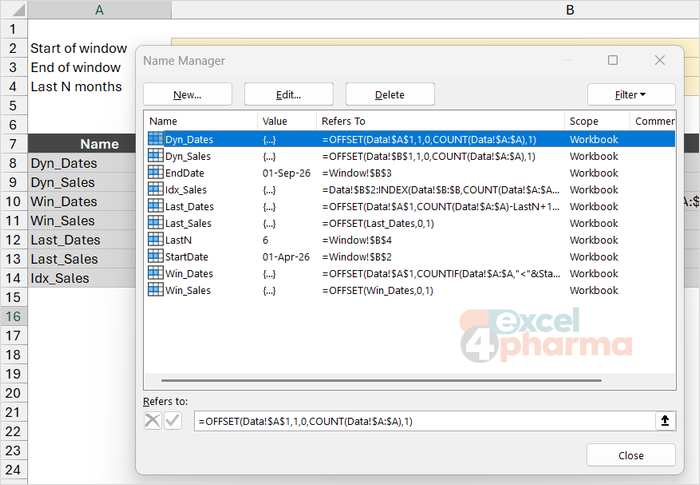Click the Edit... button
The image size is (700, 485).
(x=288, y=95)
